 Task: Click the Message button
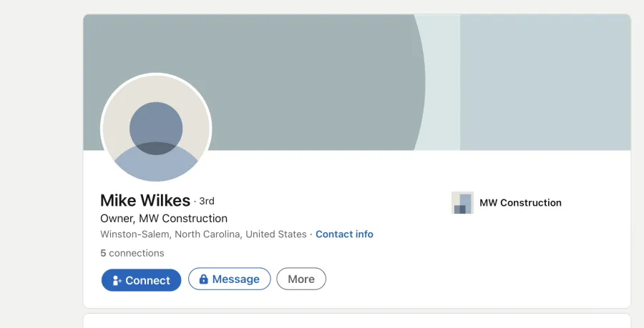(230, 279)
